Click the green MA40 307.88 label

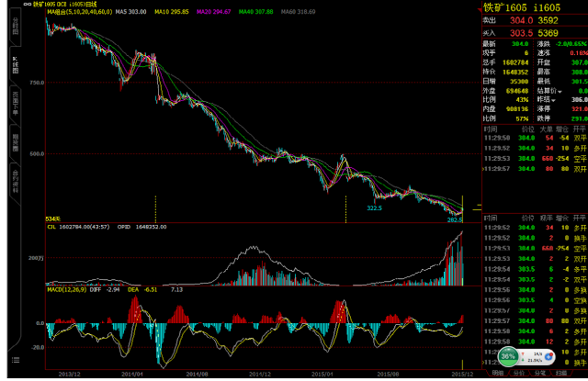256,12
